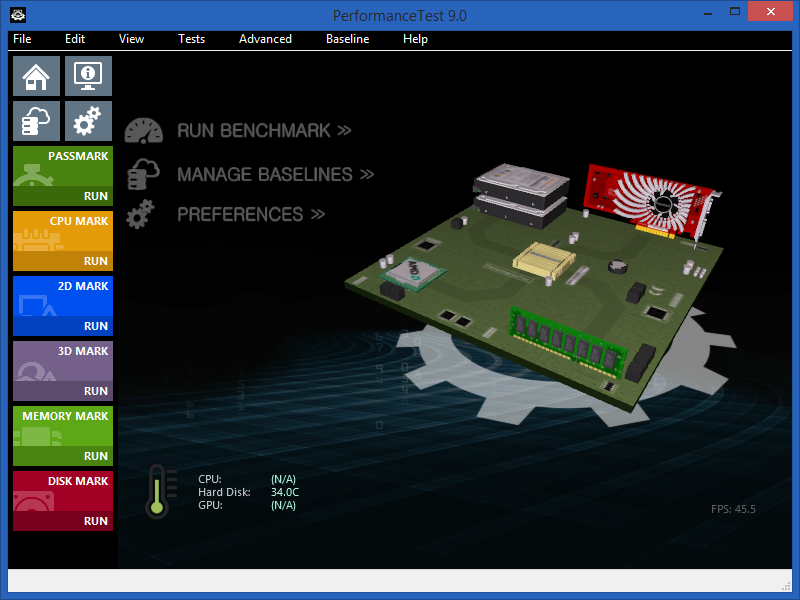
Task: Open the Baseline menu
Action: [x=347, y=39]
